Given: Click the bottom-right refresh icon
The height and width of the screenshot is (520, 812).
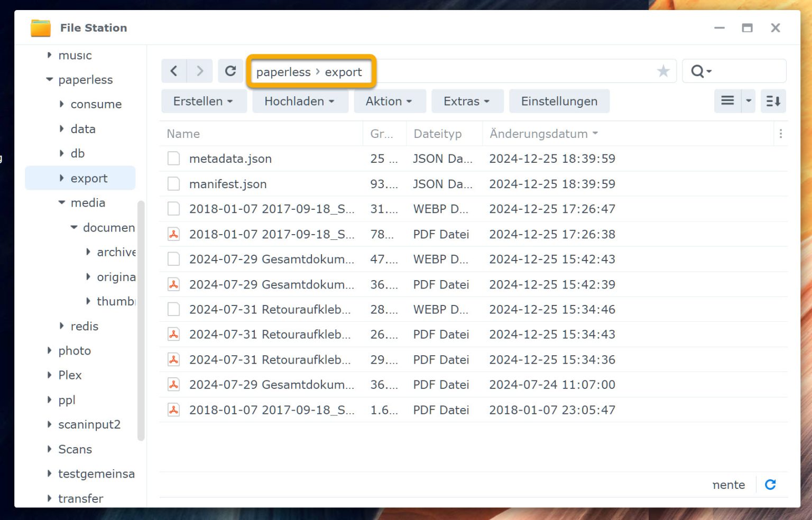Looking at the screenshot, I should [x=770, y=484].
